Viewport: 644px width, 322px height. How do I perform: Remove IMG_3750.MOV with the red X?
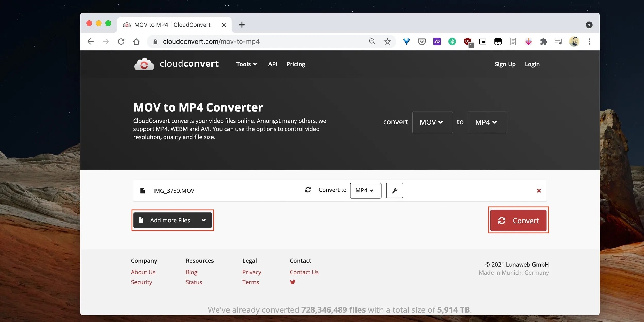point(539,191)
